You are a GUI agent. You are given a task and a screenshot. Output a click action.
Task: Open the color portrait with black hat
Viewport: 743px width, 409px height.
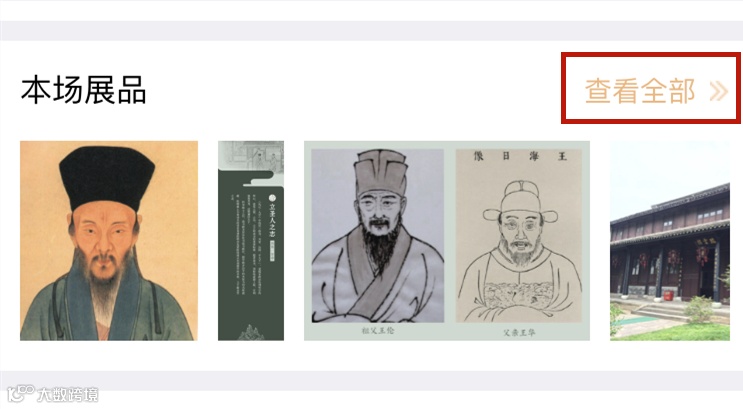tap(109, 241)
